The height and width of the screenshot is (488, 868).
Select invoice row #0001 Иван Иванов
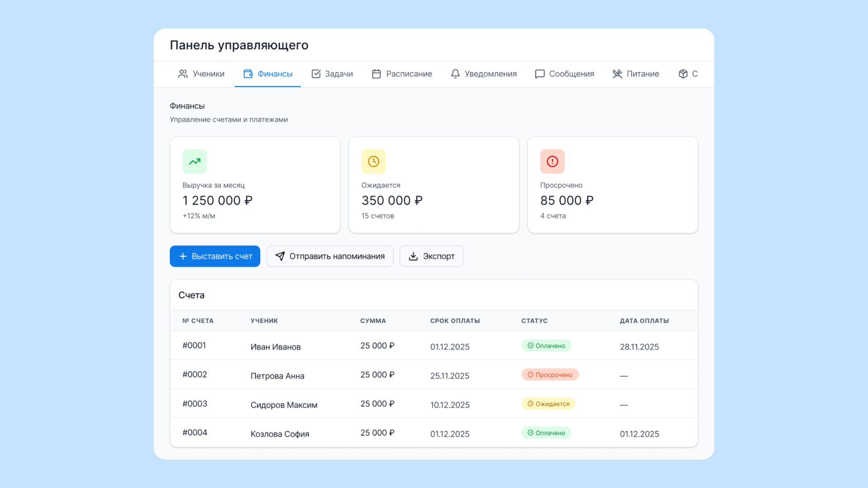tap(275, 347)
